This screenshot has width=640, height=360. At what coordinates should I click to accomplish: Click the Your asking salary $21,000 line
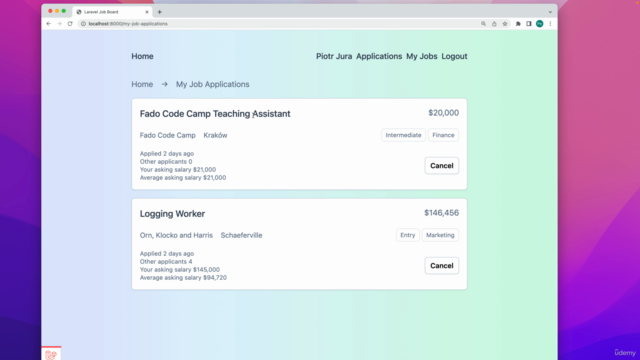point(178,169)
